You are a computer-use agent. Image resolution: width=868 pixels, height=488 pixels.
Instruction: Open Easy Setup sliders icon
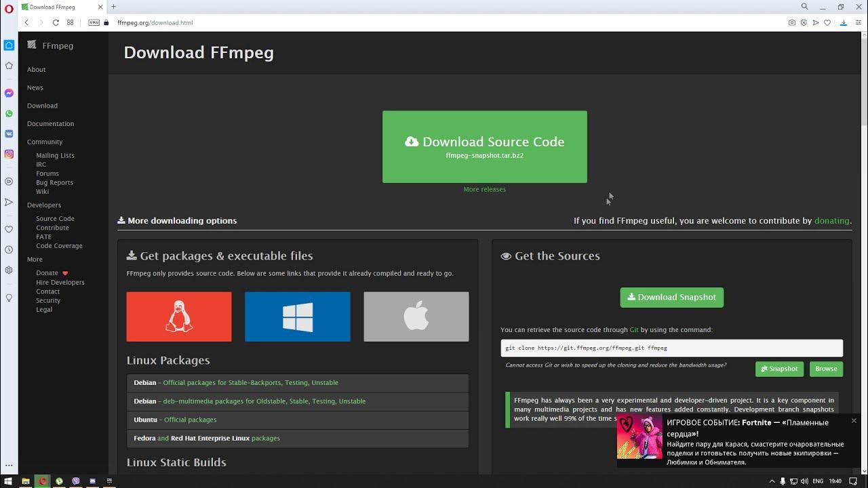point(859,22)
